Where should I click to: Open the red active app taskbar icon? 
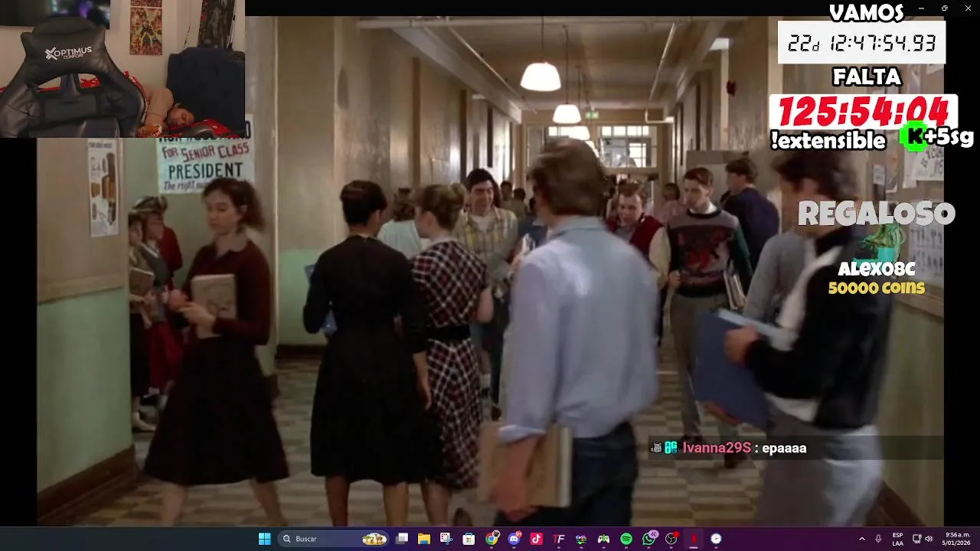coord(693,539)
